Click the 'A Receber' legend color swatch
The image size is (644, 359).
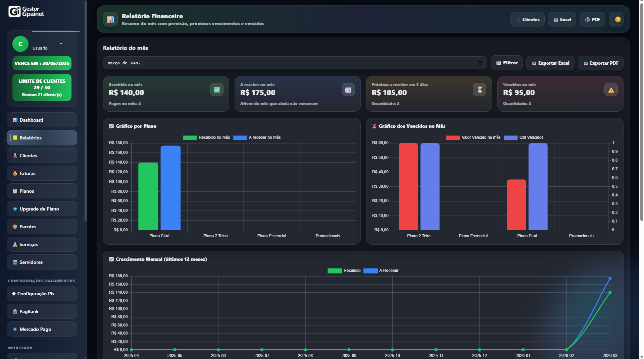tap(370, 271)
